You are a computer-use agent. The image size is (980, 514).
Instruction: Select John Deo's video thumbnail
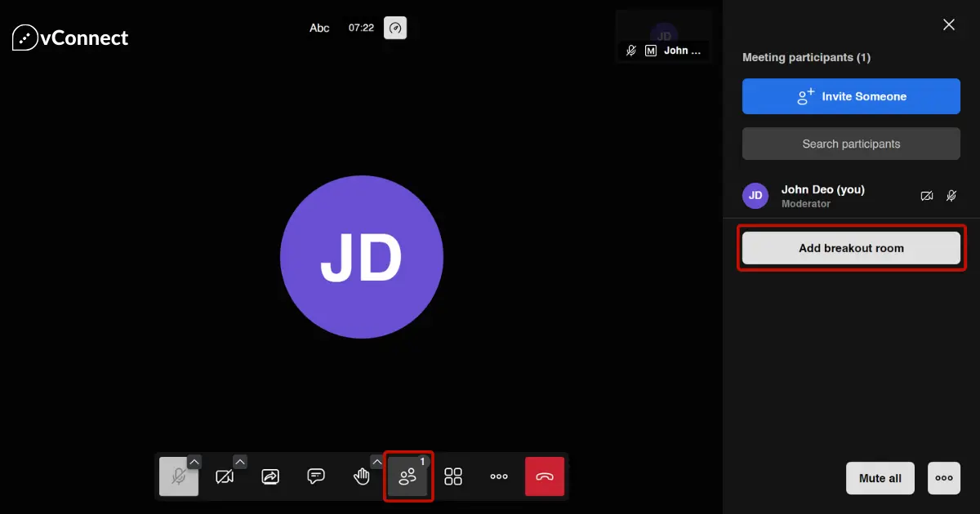pyautogui.click(x=664, y=36)
